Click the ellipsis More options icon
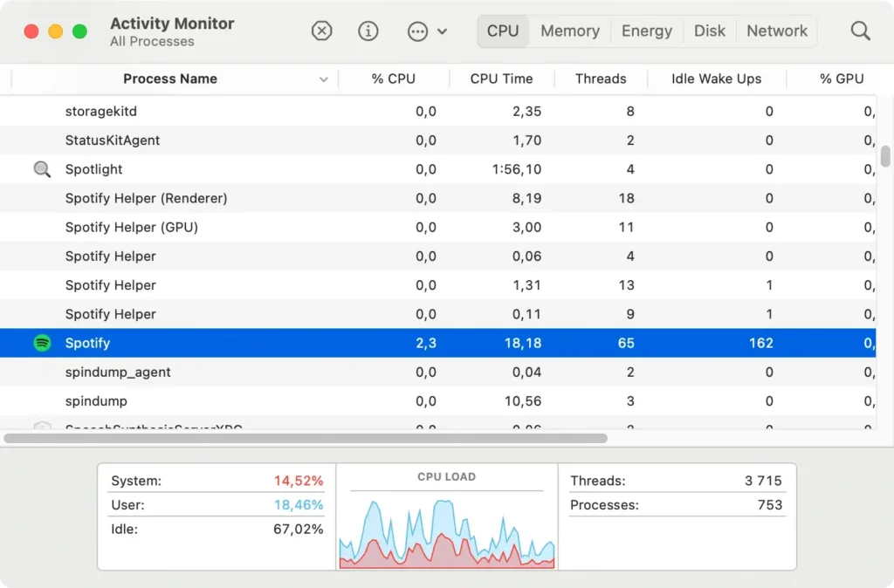 pyautogui.click(x=418, y=31)
